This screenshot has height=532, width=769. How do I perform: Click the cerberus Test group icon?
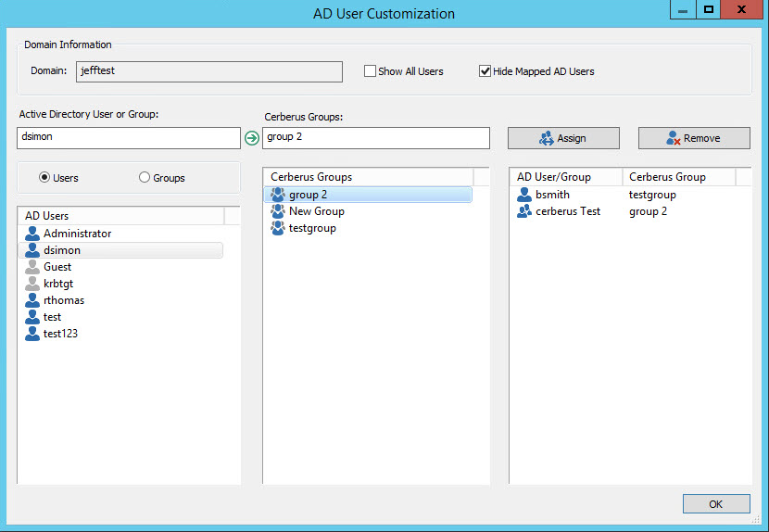point(524,211)
